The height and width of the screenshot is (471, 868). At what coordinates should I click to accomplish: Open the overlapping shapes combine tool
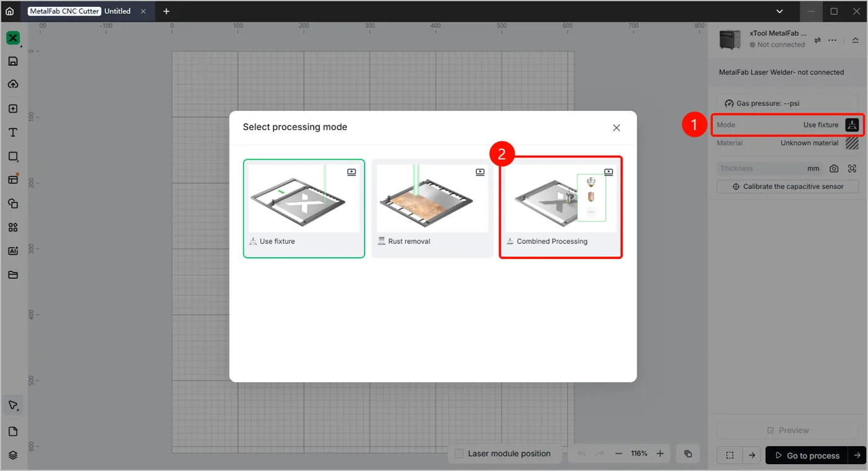[x=13, y=203]
